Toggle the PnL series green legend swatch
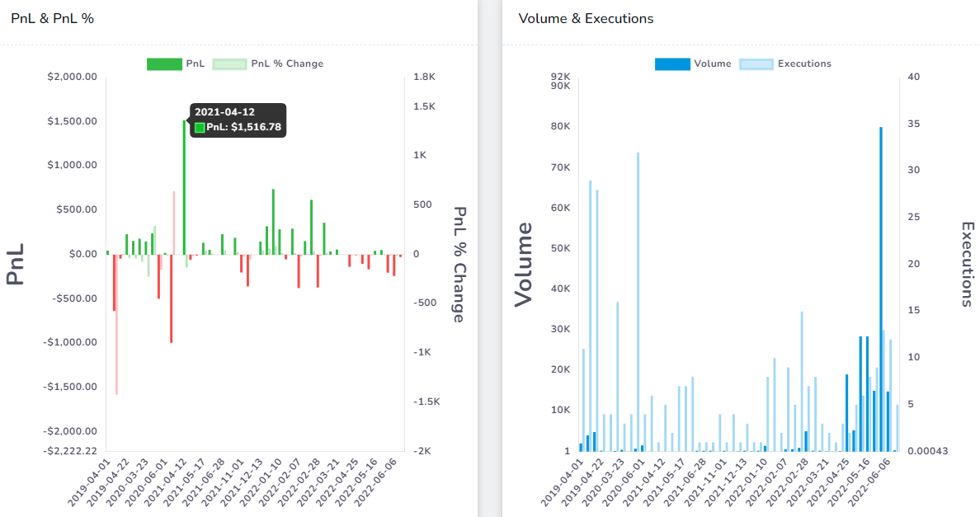This screenshot has width=980, height=517. (x=164, y=63)
